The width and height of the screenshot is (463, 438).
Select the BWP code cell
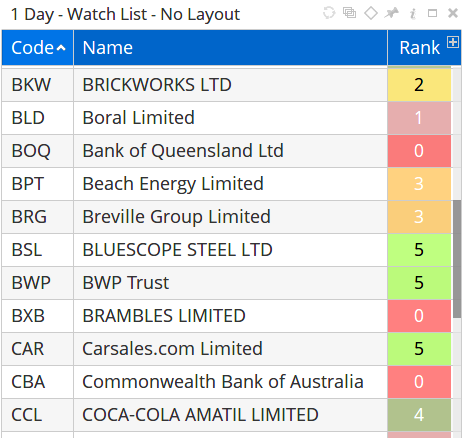pyautogui.click(x=37, y=283)
